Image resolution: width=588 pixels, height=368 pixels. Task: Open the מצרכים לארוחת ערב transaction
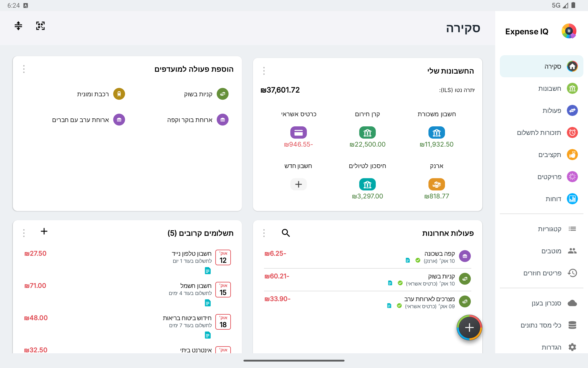coord(367,302)
